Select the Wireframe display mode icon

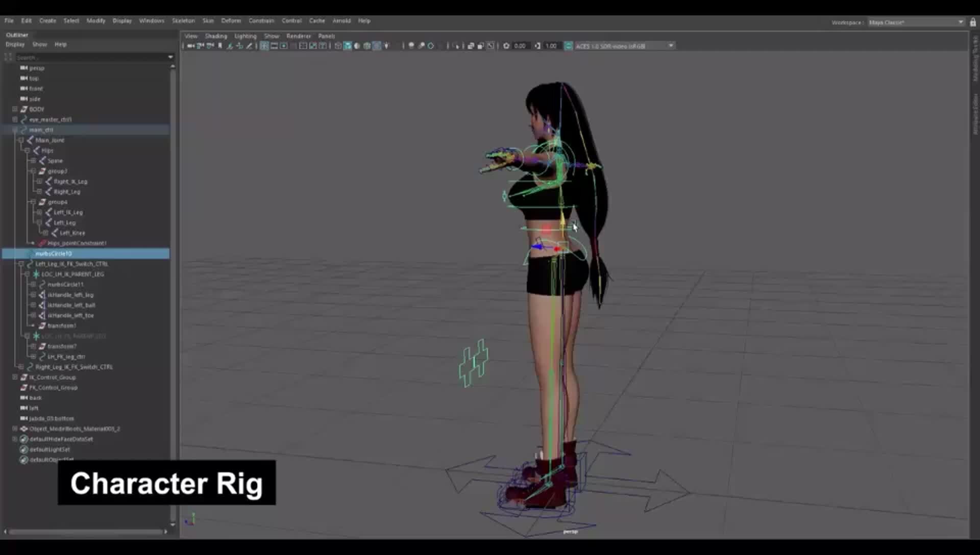pos(337,46)
